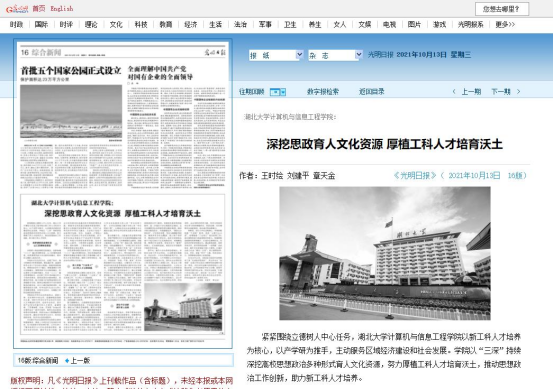Click the 首批五个国家公园正式设立 headline on page
The height and width of the screenshot is (390, 553).
(71, 71)
